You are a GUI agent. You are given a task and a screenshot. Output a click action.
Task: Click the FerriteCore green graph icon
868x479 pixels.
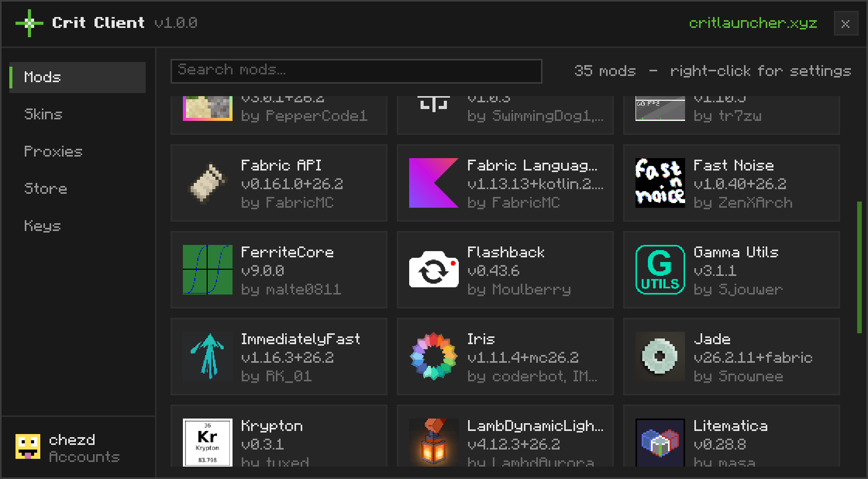click(208, 270)
